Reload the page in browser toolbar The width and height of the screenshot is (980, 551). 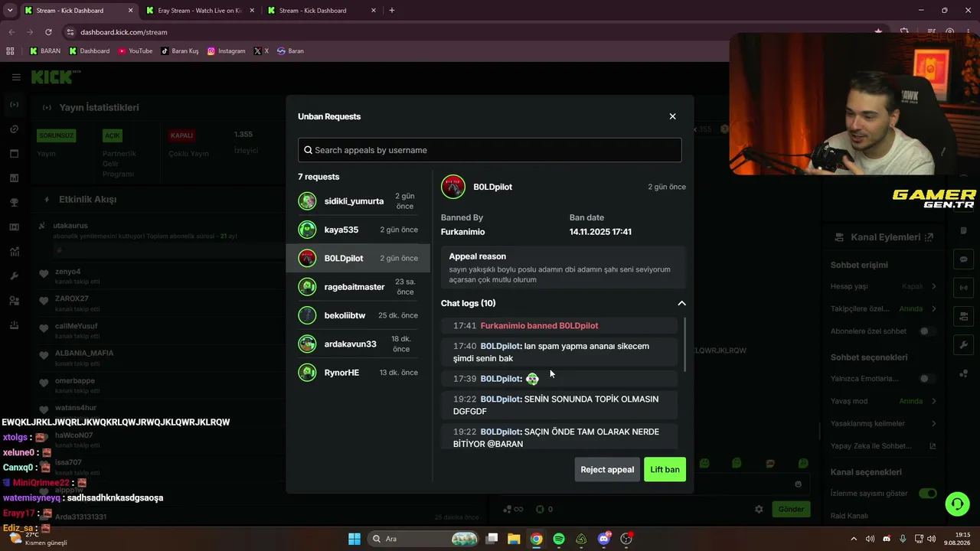(x=48, y=32)
